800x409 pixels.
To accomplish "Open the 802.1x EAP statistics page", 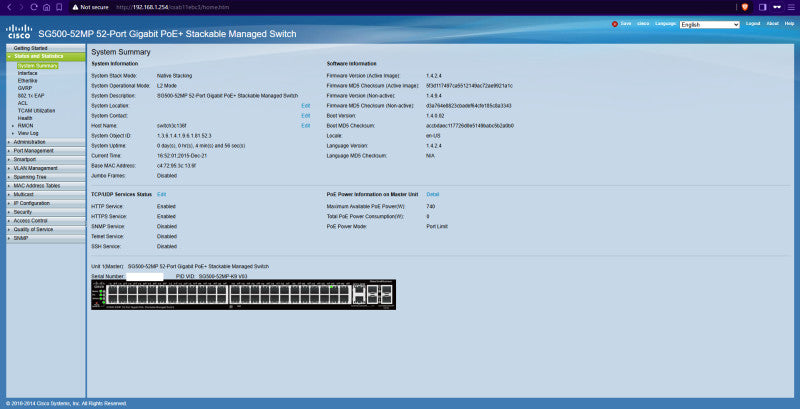I will pos(30,95).
